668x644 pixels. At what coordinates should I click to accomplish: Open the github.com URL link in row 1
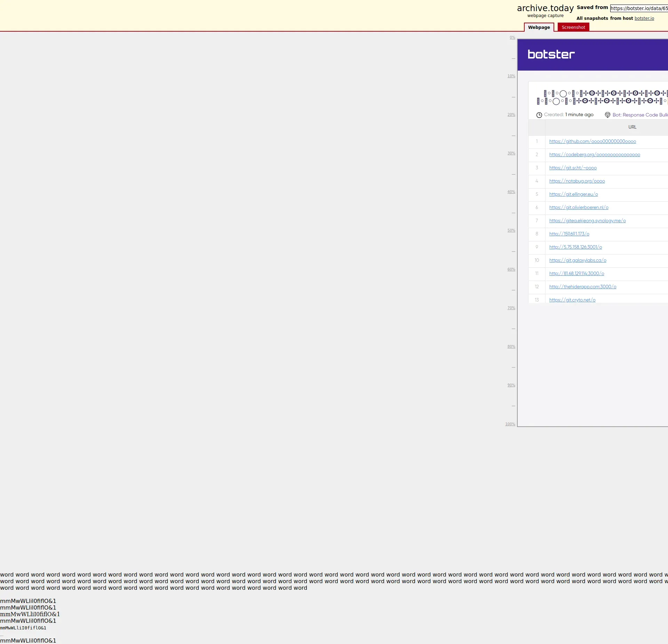(x=592, y=142)
